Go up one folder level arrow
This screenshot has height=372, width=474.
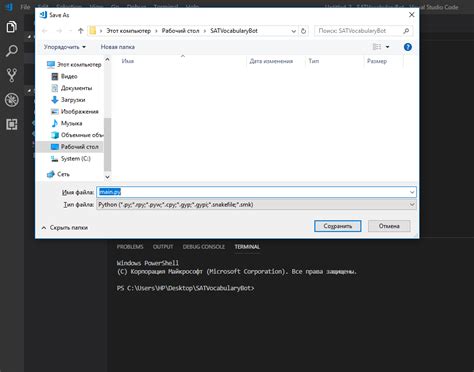[80, 31]
